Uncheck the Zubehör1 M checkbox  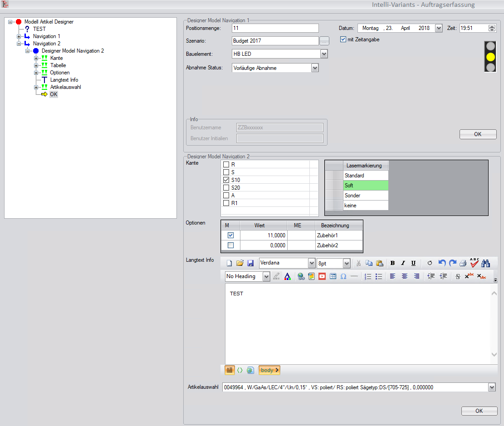(230, 235)
